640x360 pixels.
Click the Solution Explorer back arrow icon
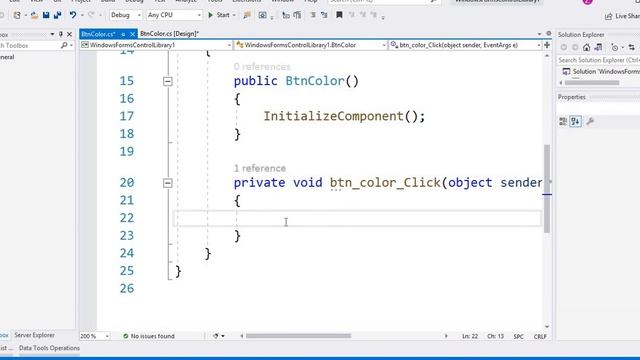point(564,47)
